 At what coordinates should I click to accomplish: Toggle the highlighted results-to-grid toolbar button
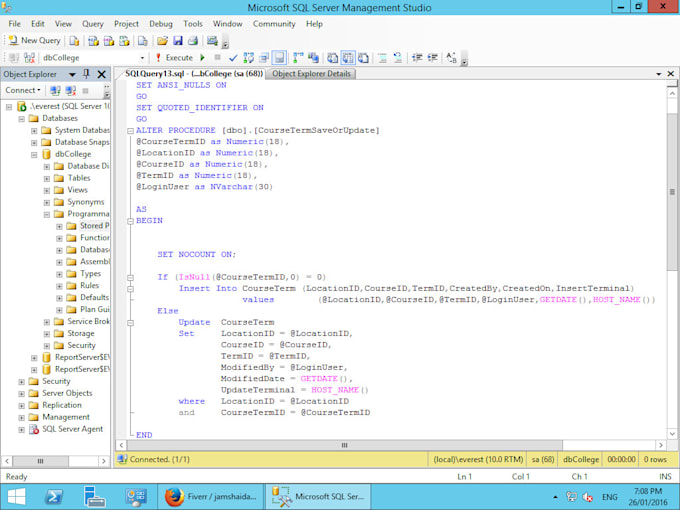pyautogui.click(x=348, y=58)
